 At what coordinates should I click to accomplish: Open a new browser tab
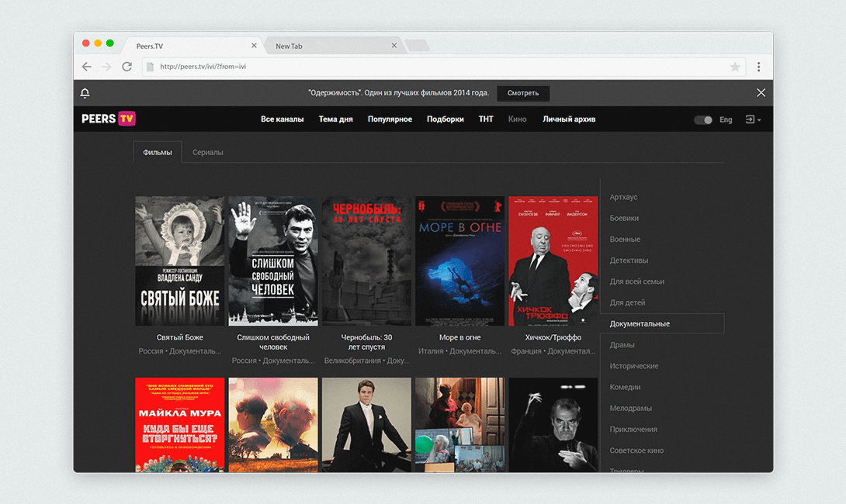coord(417,46)
